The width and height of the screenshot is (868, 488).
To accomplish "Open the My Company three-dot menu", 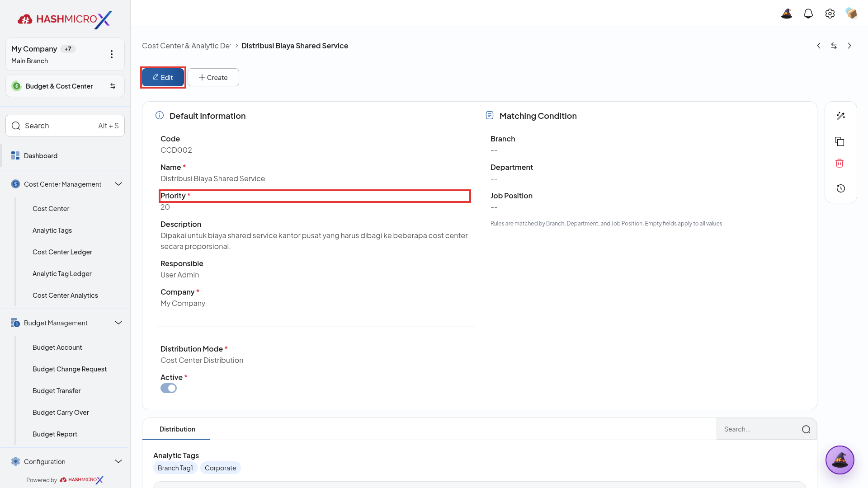I will pyautogui.click(x=112, y=54).
